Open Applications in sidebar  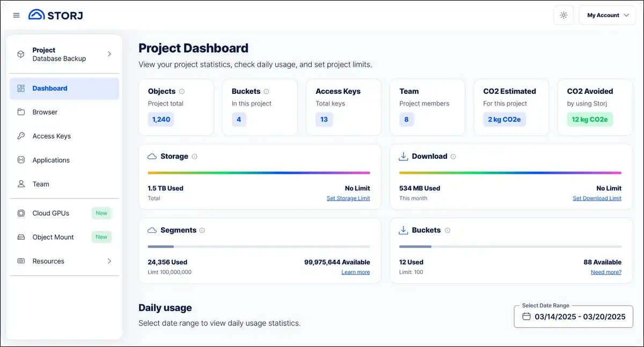pyautogui.click(x=64, y=160)
